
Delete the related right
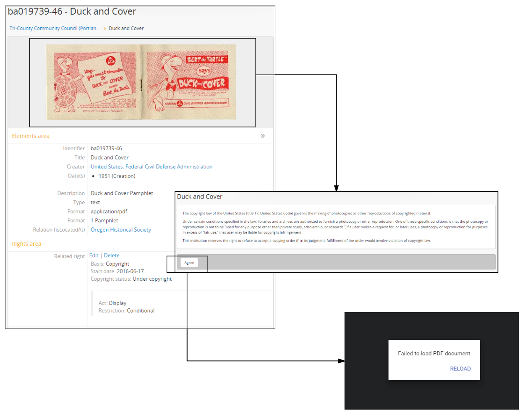pyautogui.click(x=112, y=256)
